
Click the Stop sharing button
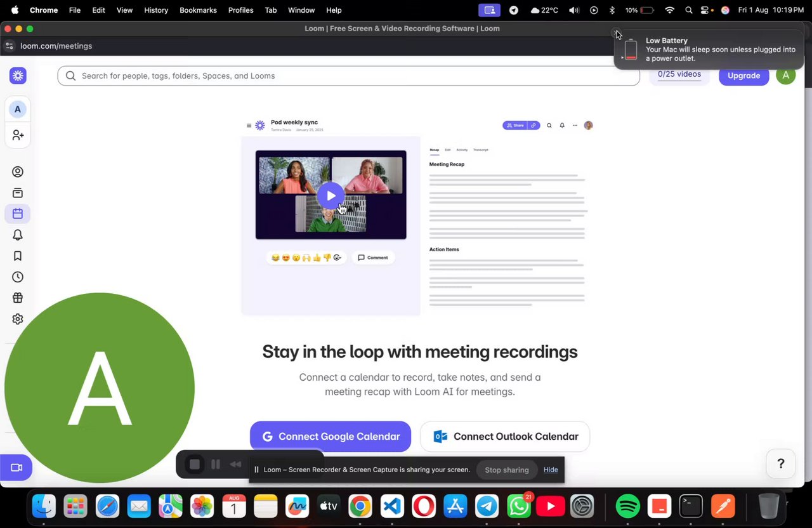pyautogui.click(x=506, y=470)
